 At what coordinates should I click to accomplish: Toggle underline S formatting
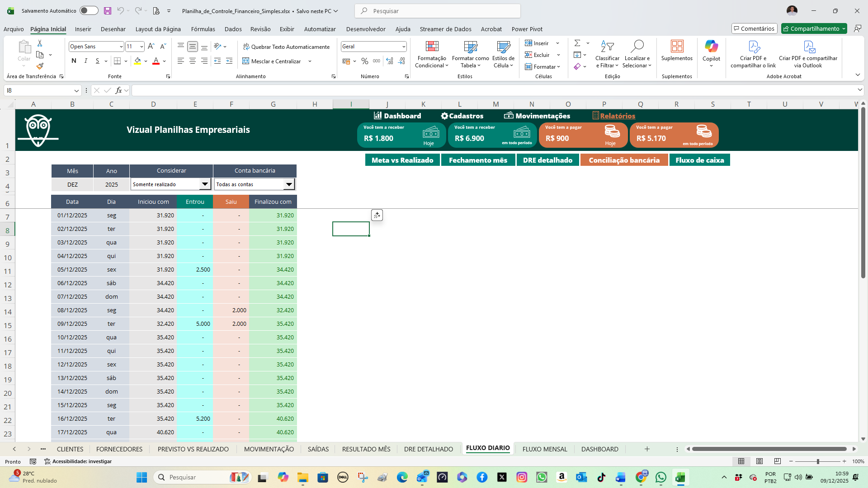[98, 61]
